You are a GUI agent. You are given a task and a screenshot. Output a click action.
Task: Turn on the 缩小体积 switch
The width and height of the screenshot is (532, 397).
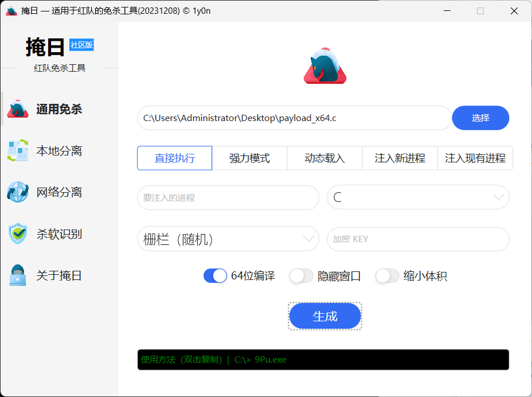point(387,276)
